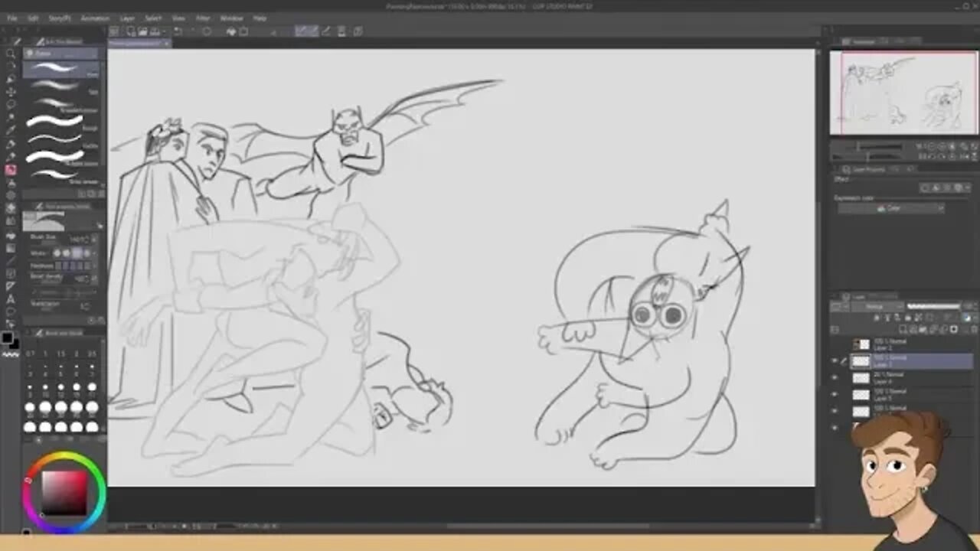Select the Snap eraser sub tool
980x551 pixels.
(61, 175)
